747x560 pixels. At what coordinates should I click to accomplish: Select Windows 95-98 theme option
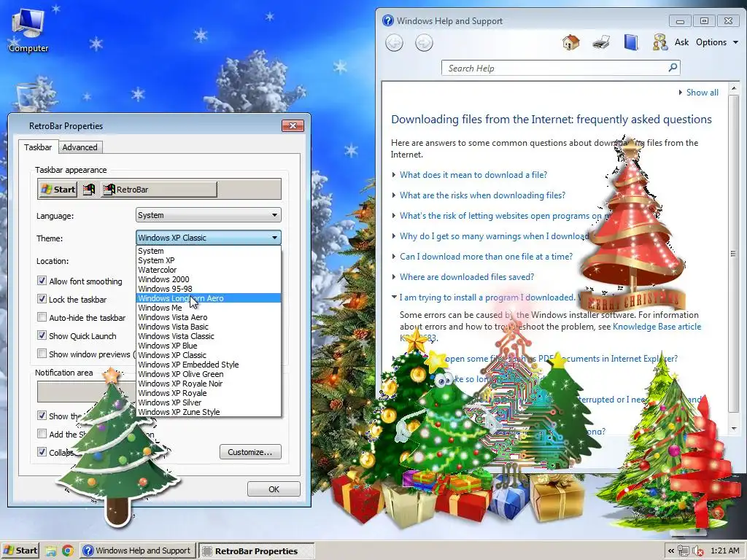tap(209, 289)
